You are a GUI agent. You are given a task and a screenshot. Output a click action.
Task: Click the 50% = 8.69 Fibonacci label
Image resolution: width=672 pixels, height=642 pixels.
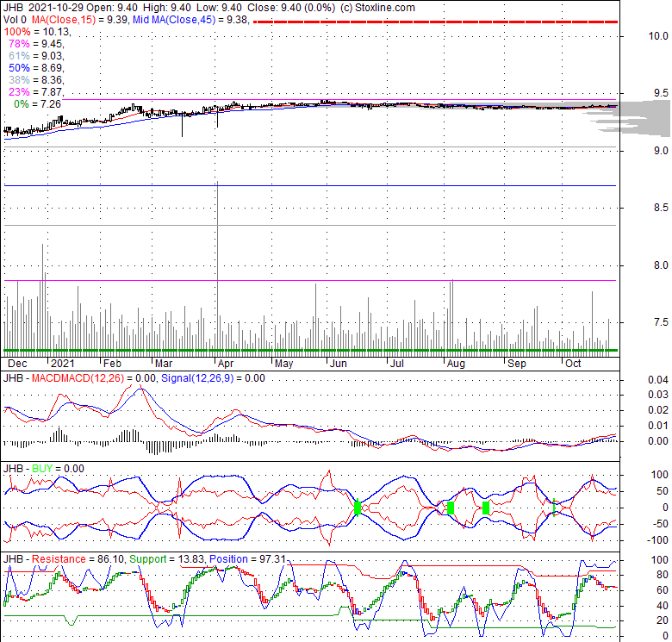36,67
